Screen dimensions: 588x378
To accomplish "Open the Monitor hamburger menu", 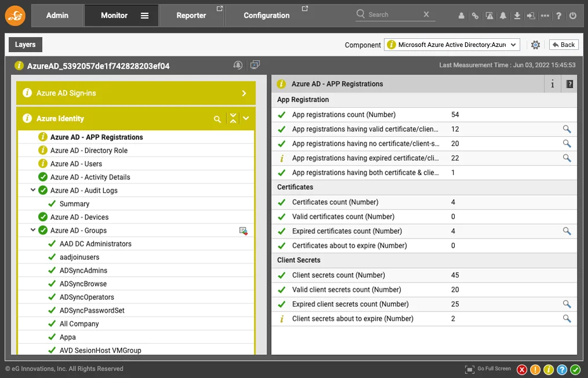I will click(x=144, y=16).
